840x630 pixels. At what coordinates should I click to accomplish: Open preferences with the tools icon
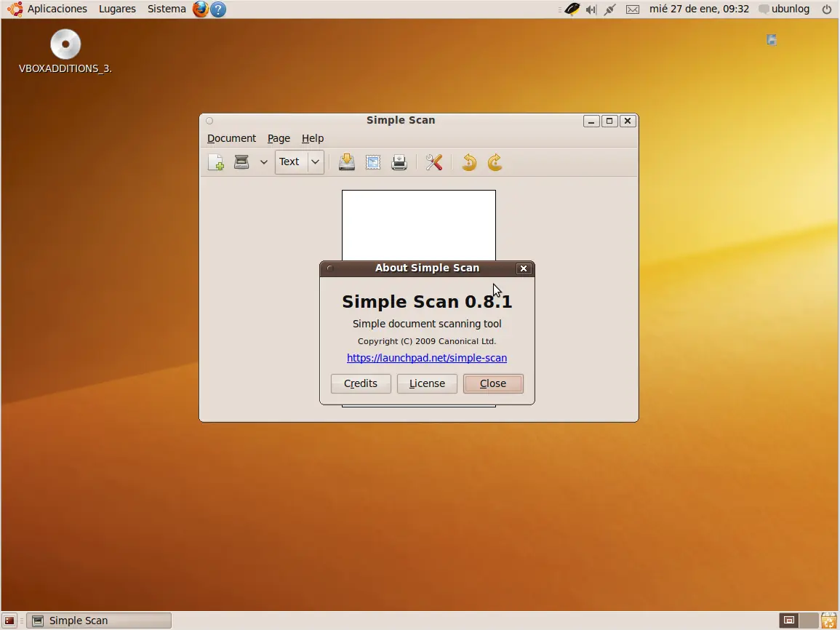pos(434,162)
